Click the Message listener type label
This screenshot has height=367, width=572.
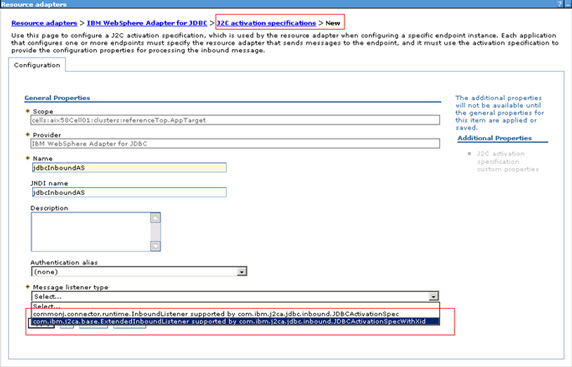(70, 287)
